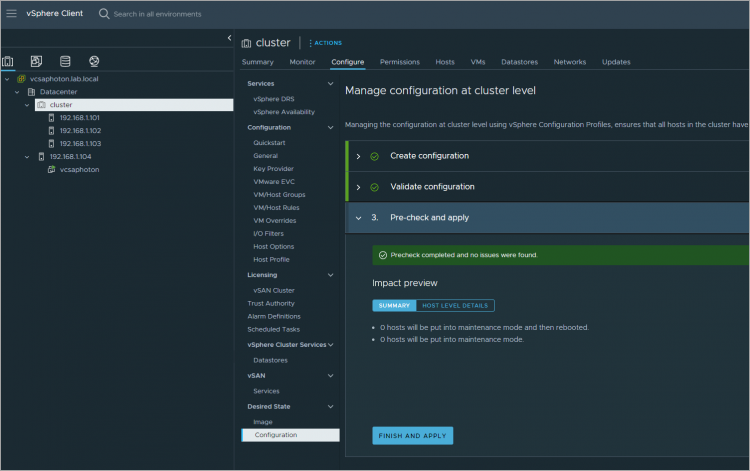Switch to HOST LEVEL DETAILS view
Image resolution: width=750 pixels, height=471 pixels.
[x=455, y=306]
